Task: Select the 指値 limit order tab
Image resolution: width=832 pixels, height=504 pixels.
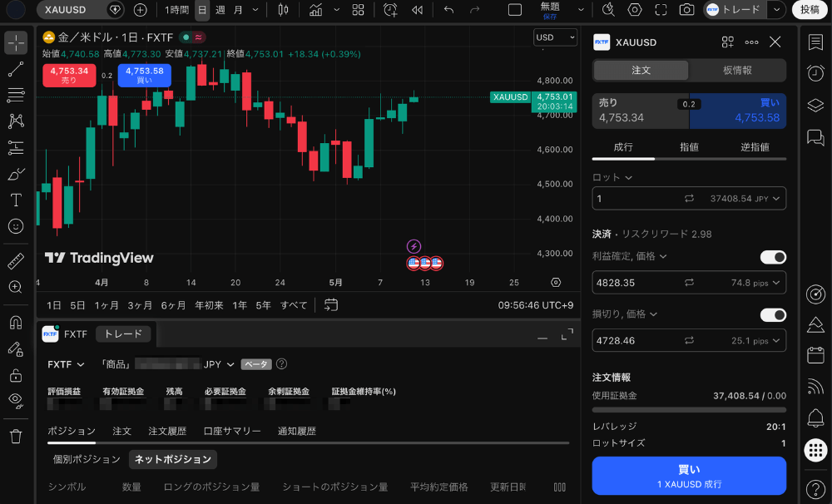Action: pyautogui.click(x=689, y=147)
